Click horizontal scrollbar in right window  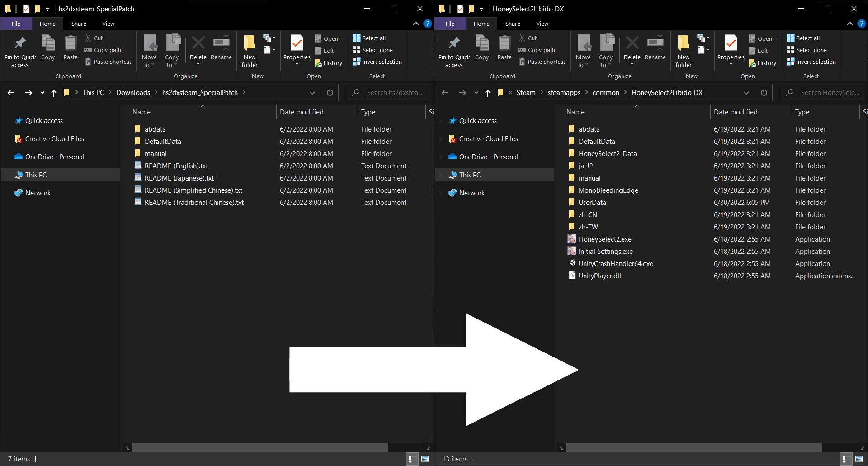(x=694, y=447)
